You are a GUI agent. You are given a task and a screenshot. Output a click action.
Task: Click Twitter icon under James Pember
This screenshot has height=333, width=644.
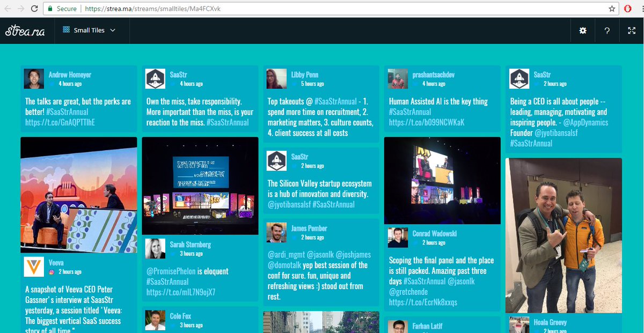(295, 238)
